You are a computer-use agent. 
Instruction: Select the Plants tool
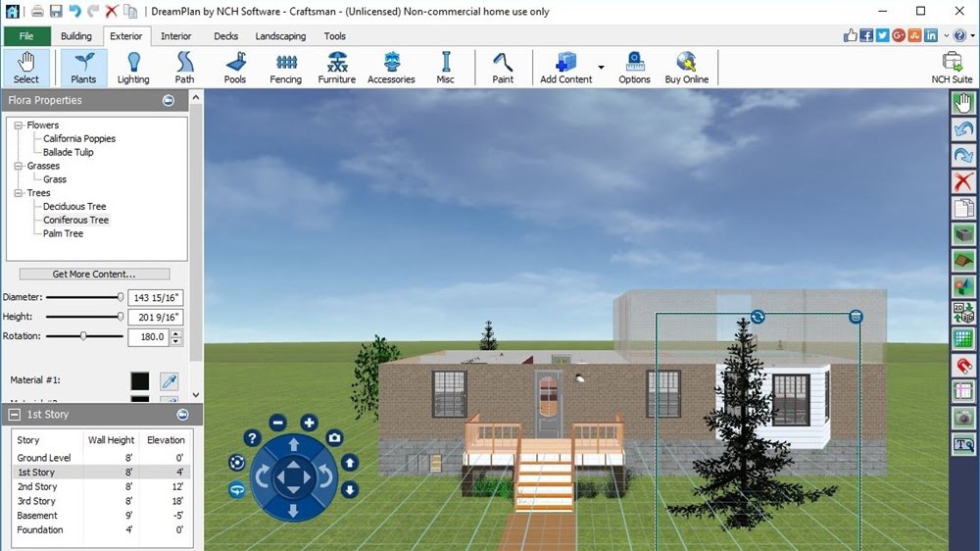[x=83, y=68]
